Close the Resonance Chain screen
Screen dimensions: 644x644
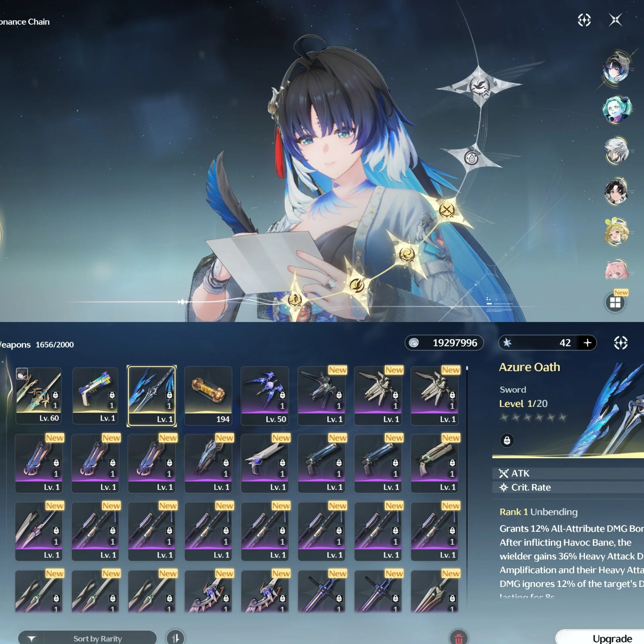pyautogui.click(x=615, y=20)
